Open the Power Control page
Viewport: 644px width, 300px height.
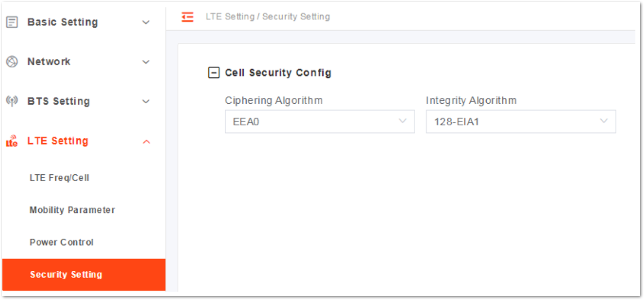(x=62, y=242)
